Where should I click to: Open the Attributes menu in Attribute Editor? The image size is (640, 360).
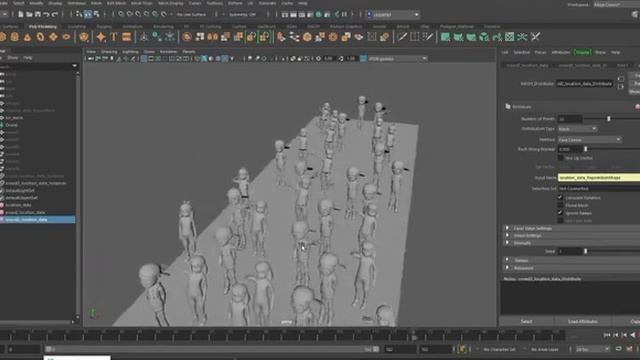[x=560, y=52]
